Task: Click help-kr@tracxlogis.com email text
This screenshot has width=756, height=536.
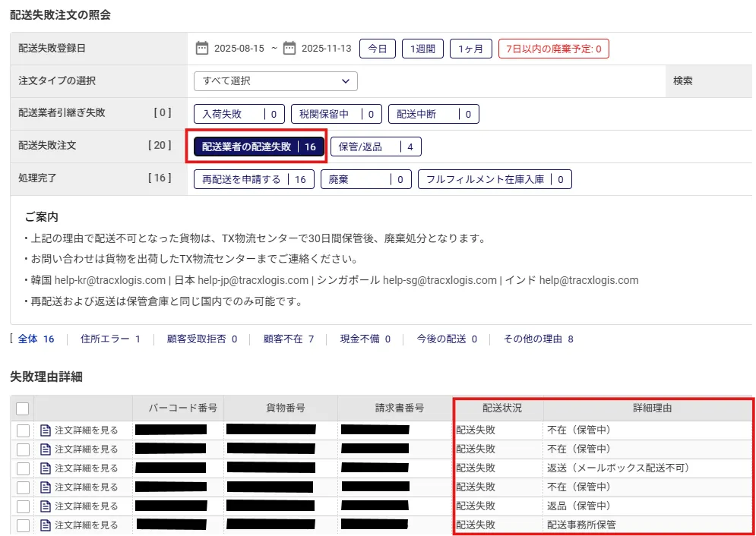Action: 110,280
